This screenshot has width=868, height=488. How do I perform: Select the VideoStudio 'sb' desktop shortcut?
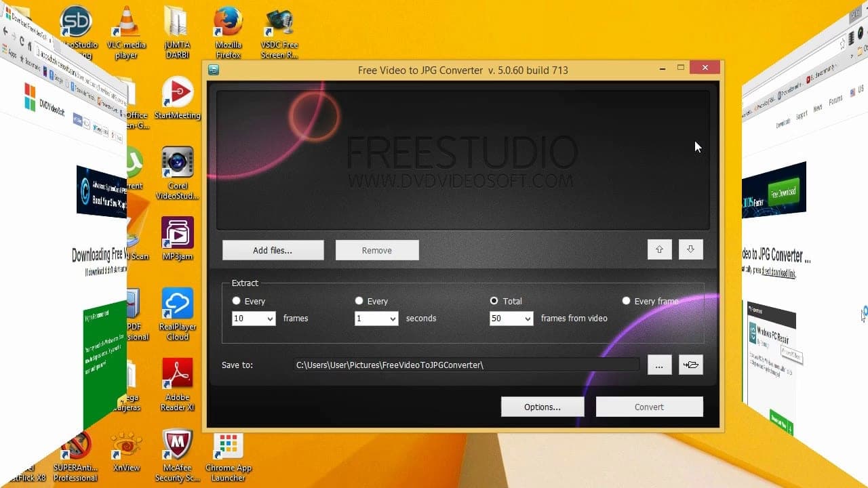pyautogui.click(x=76, y=33)
